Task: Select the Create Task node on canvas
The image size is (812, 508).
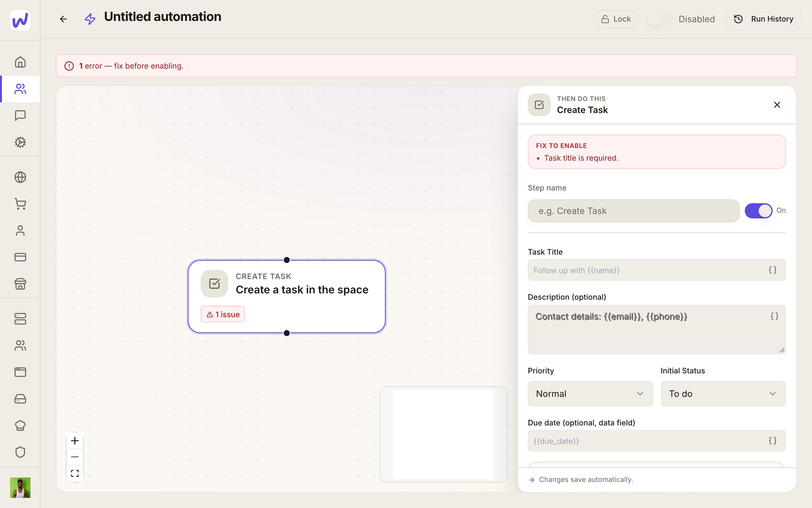Action: tap(286, 296)
